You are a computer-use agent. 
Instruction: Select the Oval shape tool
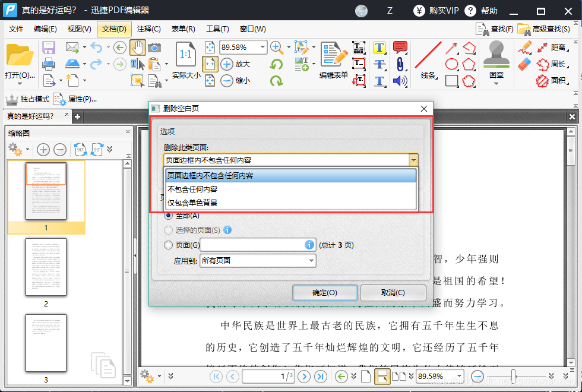click(451, 64)
